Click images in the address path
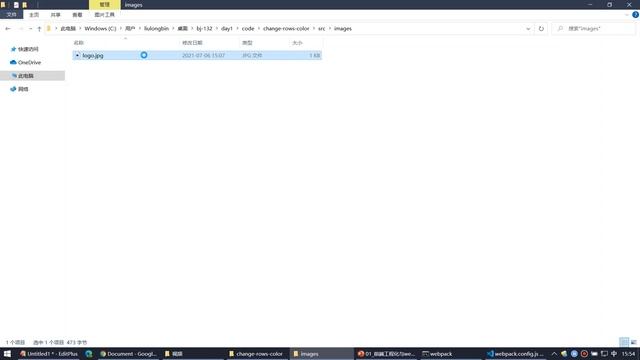This screenshot has width=640, height=360. tap(342, 29)
